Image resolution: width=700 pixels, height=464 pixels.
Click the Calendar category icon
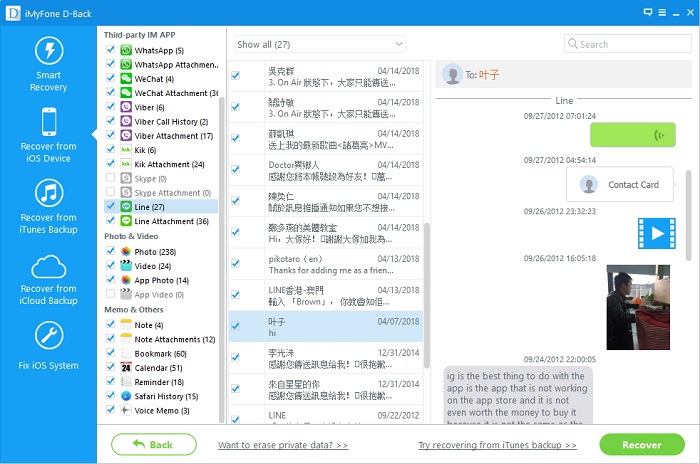[x=126, y=368]
